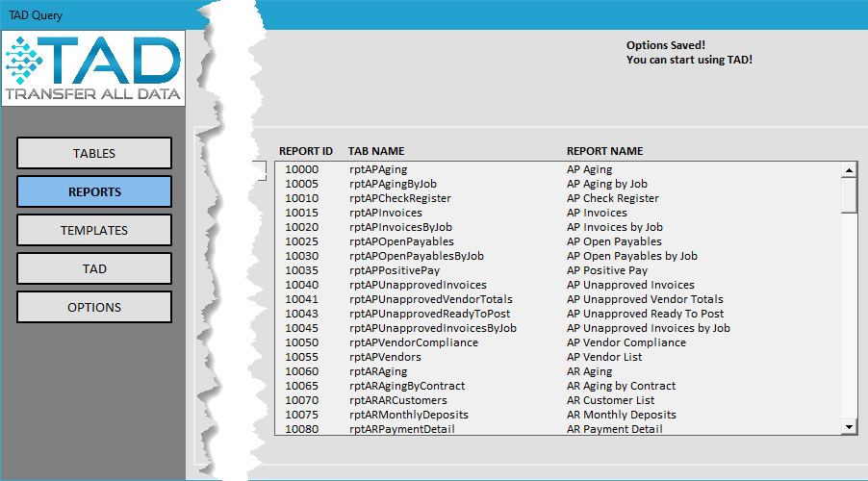
Task: Click the 'AR Monthly Deposits' report name
Action: (x=621, y=414)
